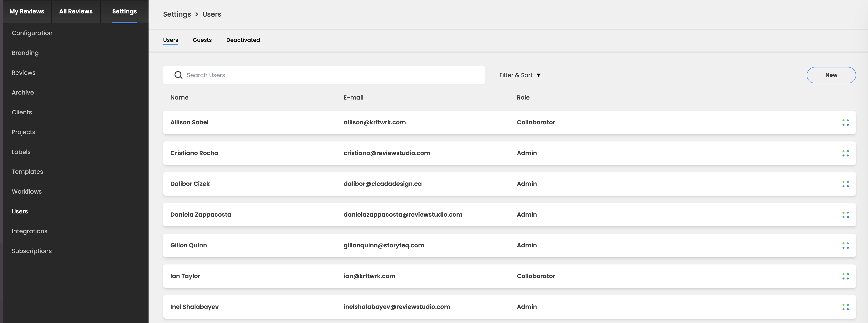The height and width of the screenshot is (323, 868).
Task: Open Archive in the sidebar
Action: tap(23, 93)
